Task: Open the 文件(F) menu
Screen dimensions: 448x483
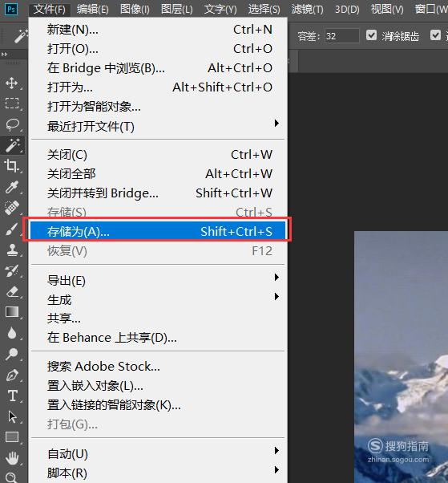Action: pyautogui.click(x=50, y=10)
